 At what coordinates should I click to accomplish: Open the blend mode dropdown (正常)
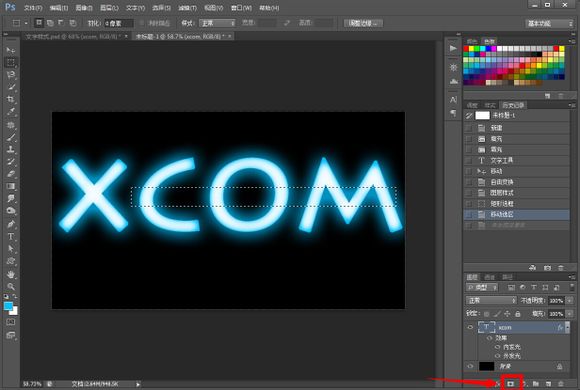coord(490,300)
